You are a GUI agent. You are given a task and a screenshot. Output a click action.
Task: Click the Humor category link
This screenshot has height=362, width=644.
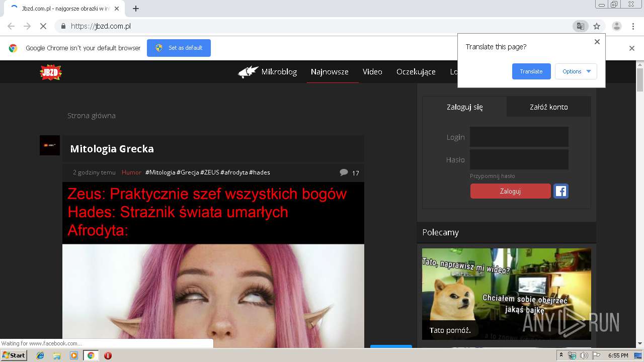point(131,172)
